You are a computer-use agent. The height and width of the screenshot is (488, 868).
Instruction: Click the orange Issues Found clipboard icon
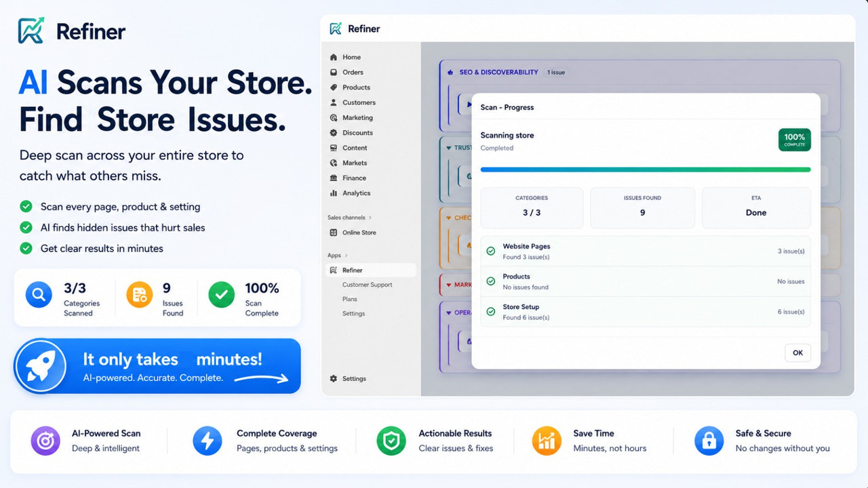140,295
